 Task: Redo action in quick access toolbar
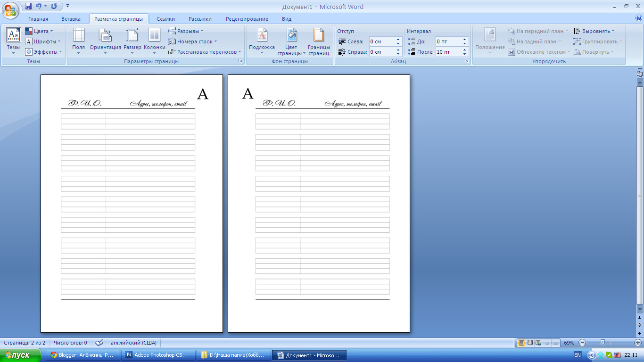[x=54, y=7]
